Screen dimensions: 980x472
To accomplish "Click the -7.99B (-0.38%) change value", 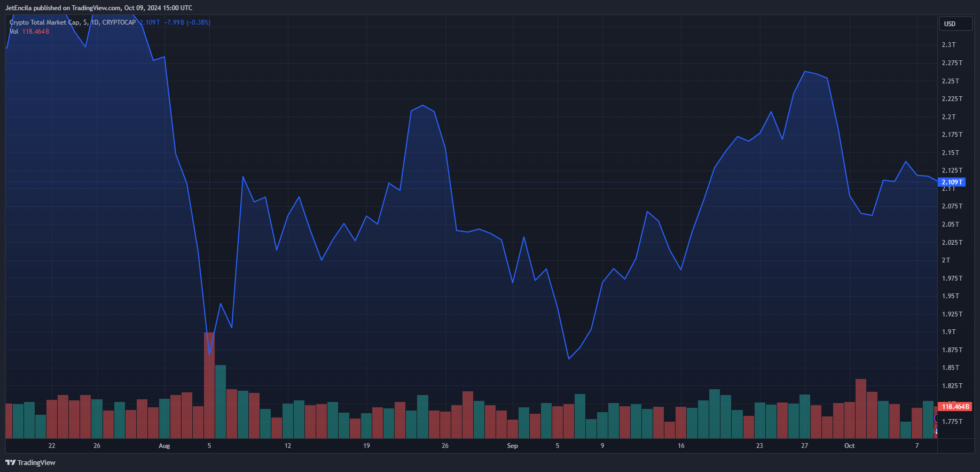I will (187, 22).
